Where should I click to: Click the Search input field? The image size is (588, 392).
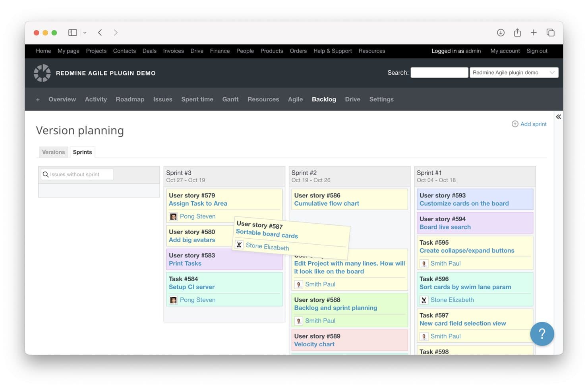click(x=439, y=73)
